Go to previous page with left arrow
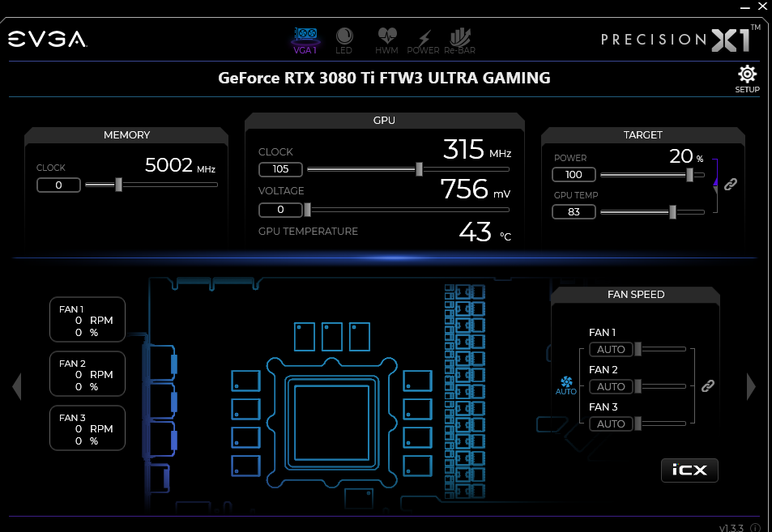This screenshot has height=532, width=772. [x=16, y=387]
